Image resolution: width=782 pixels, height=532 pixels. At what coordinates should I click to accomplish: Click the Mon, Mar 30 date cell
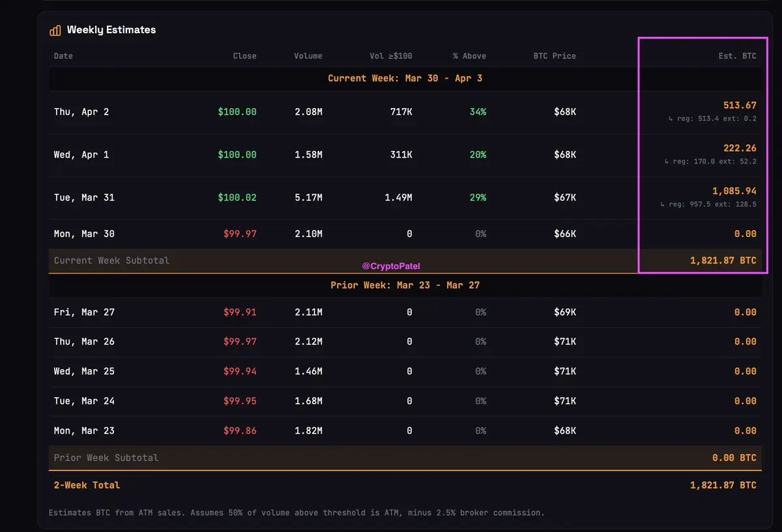tap(84, 234)
